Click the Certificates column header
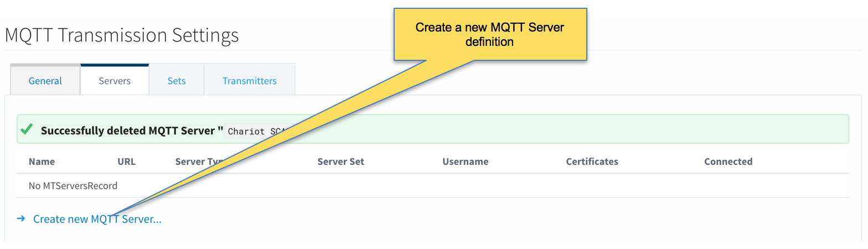868x249 pixels. [592, 162]
